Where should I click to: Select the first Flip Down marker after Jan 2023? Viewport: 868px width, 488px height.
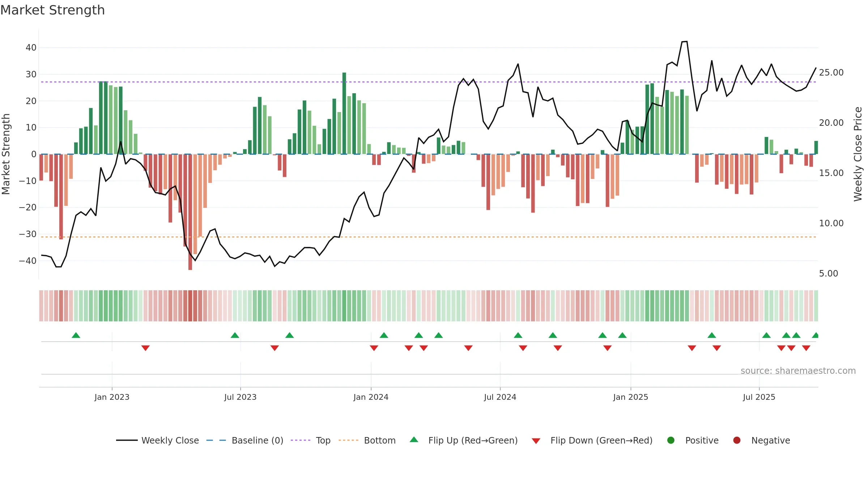click(145, 348)
